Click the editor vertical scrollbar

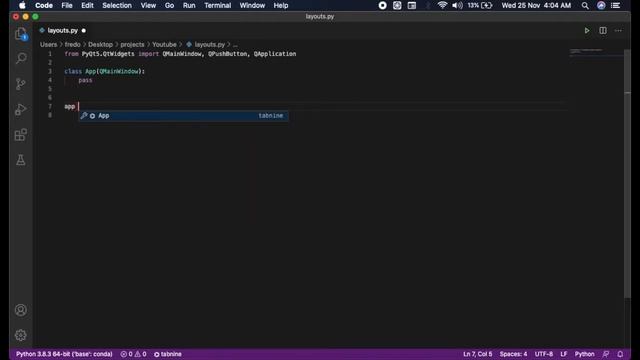(627, 173)
